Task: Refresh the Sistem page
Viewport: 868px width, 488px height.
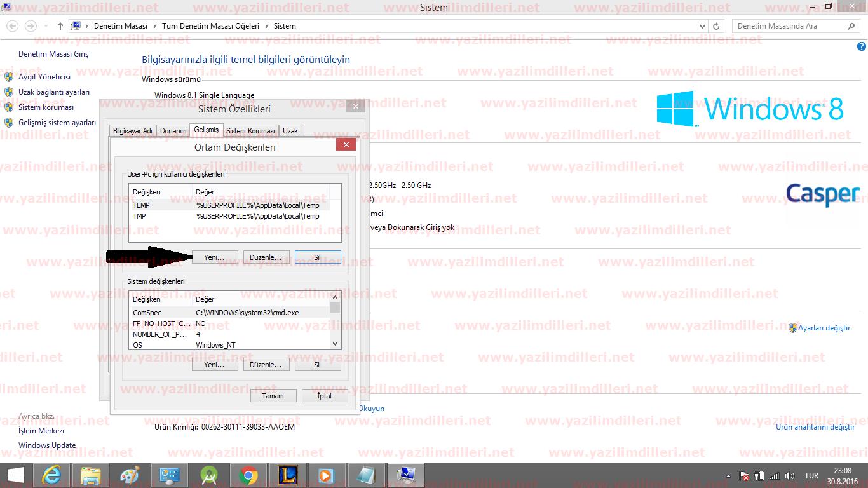Action: [x=716, y=27]
